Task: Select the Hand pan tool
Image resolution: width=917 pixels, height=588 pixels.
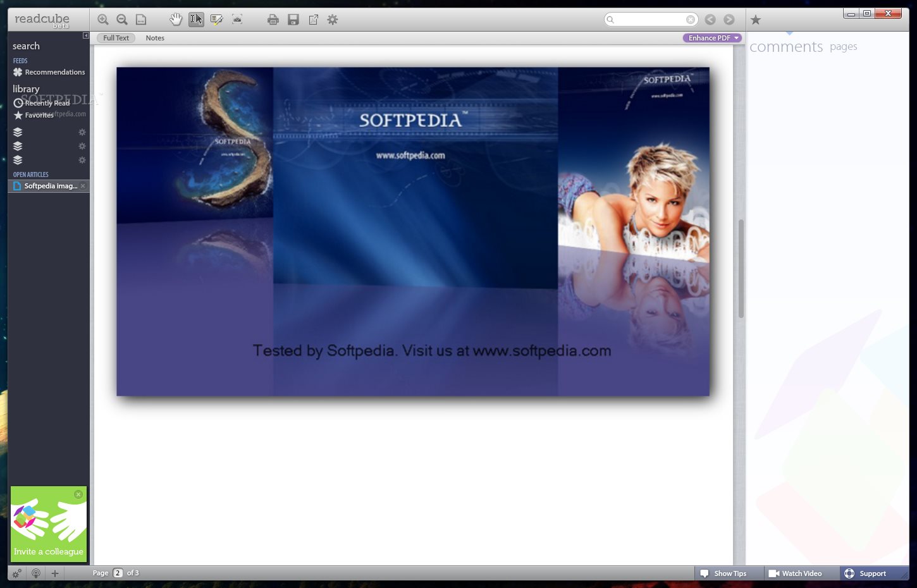Action: [176, 20]
